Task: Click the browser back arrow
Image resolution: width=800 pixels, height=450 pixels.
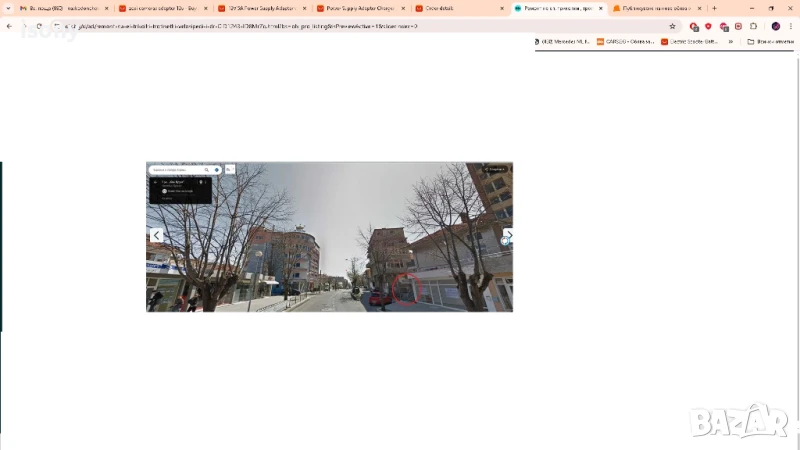Action: [x=9, y=26]
